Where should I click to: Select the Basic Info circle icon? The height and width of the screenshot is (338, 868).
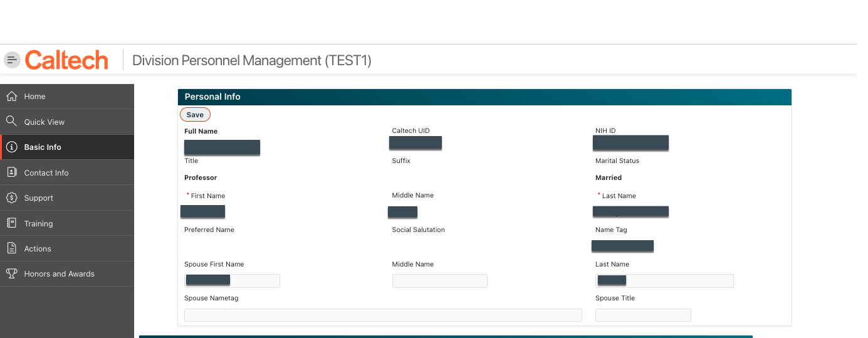[11, 147]
